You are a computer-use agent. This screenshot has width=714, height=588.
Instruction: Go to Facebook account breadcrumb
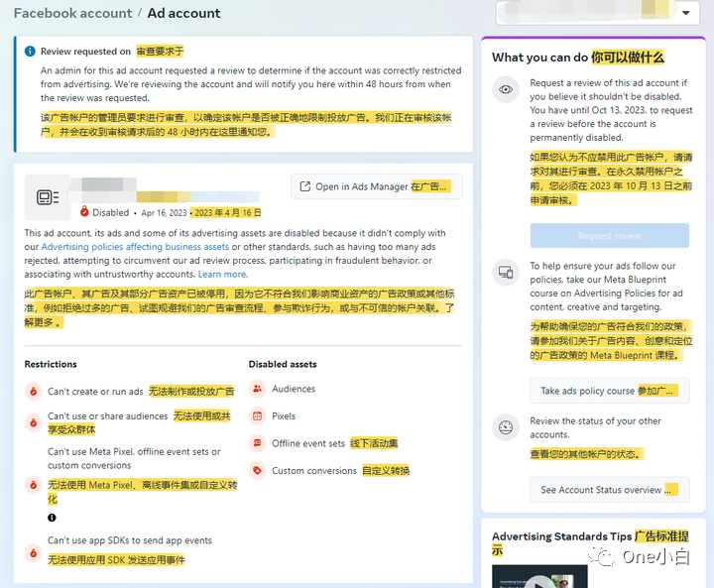72,13
